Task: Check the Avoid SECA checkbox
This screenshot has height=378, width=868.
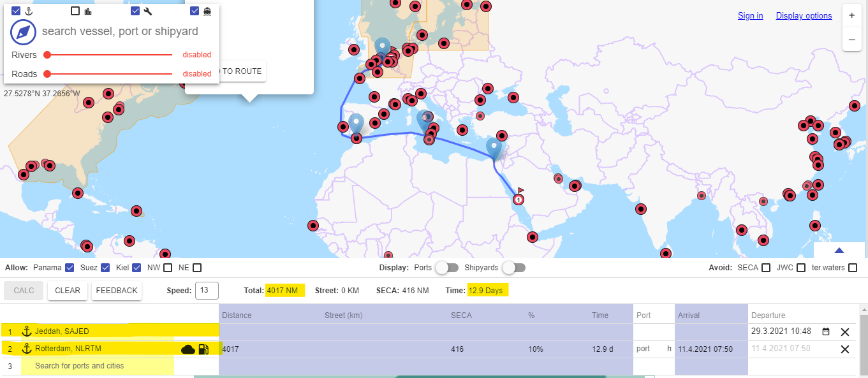Action: point(766,268)
